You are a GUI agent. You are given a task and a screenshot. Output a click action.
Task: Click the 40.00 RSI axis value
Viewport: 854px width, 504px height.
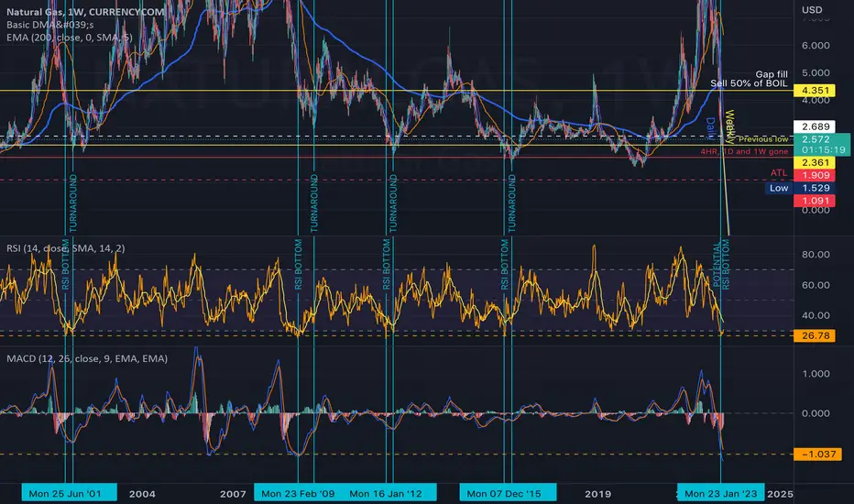point(816,315)
